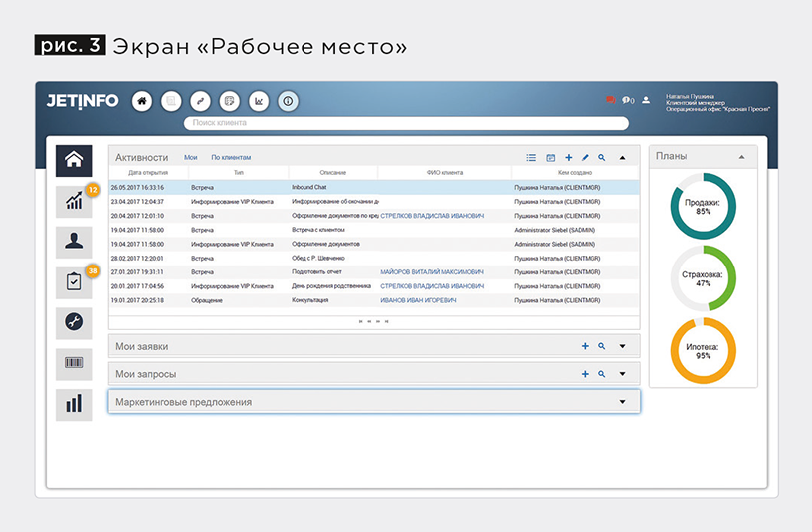Search activities with the magnifier icon

(x=602, y=157)
